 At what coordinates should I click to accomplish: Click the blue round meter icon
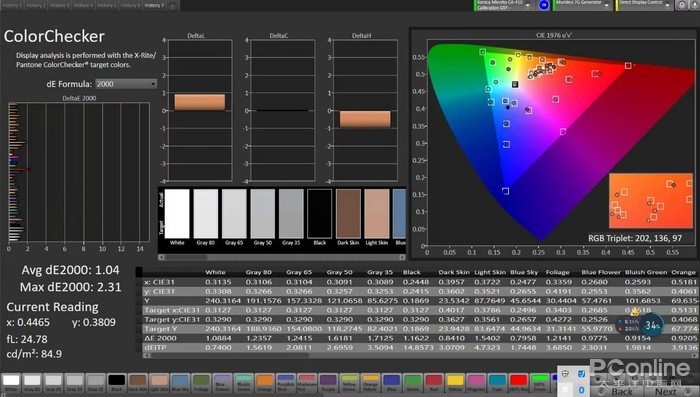543,5
